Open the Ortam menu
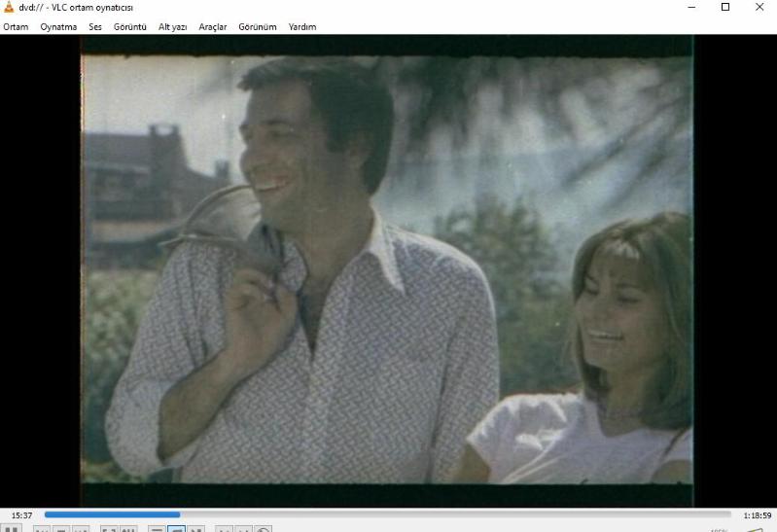Screen dimensions: 777x532 tap(16, 27)
